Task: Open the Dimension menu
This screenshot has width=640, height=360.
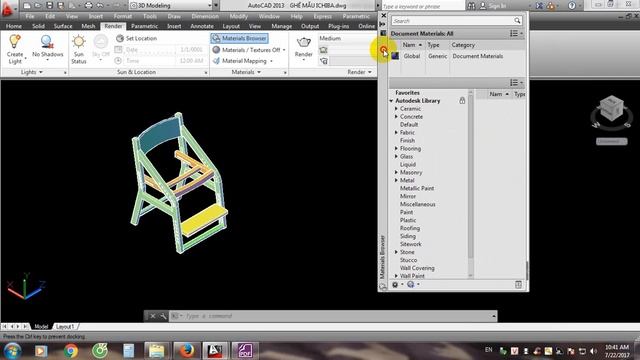Action: (x=205, y=16)
